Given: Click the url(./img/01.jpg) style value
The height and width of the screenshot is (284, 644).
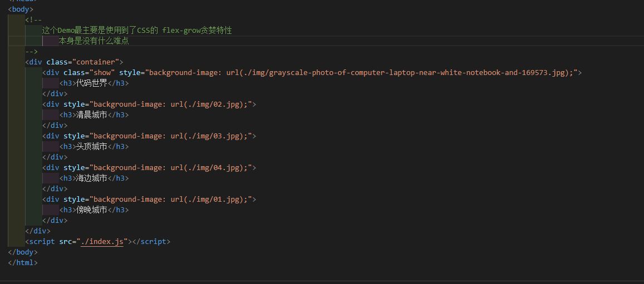Looking at the screenshot, I should [170, 199].
